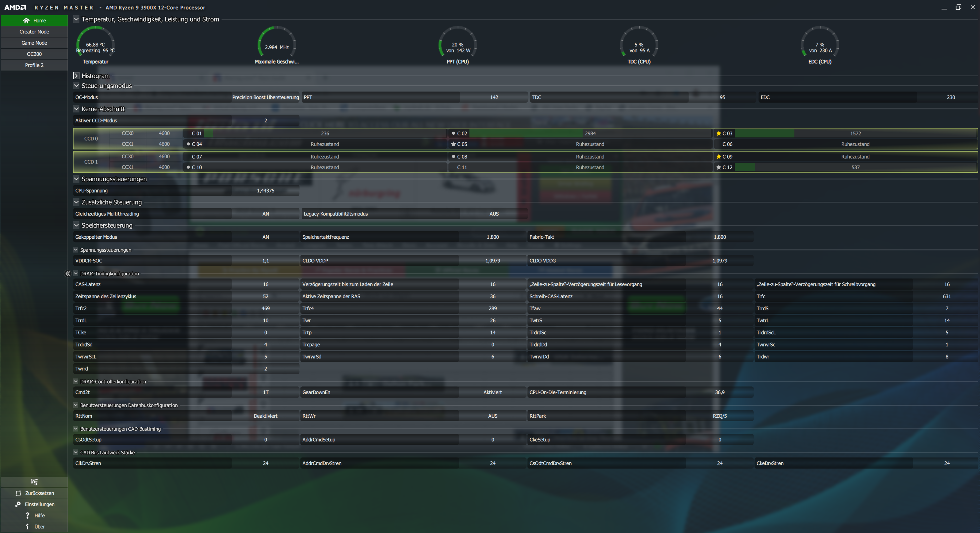Click the Über info icon

(27, 527)
